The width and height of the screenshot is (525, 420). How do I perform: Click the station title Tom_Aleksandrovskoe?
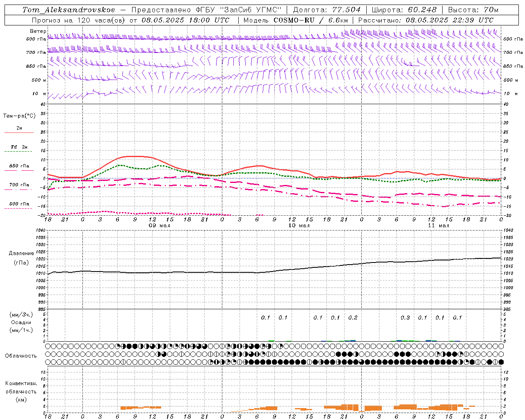68,10
